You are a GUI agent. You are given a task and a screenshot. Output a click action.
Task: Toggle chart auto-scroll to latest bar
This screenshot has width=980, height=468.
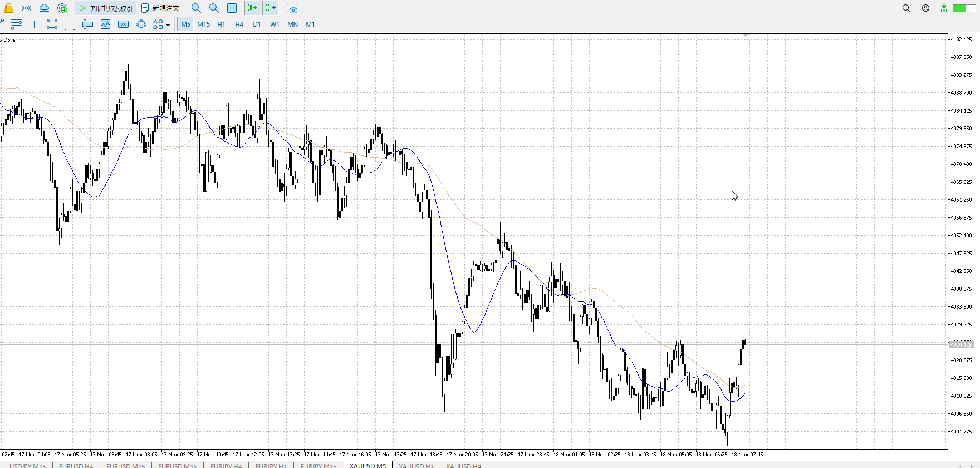pos(252,8)
